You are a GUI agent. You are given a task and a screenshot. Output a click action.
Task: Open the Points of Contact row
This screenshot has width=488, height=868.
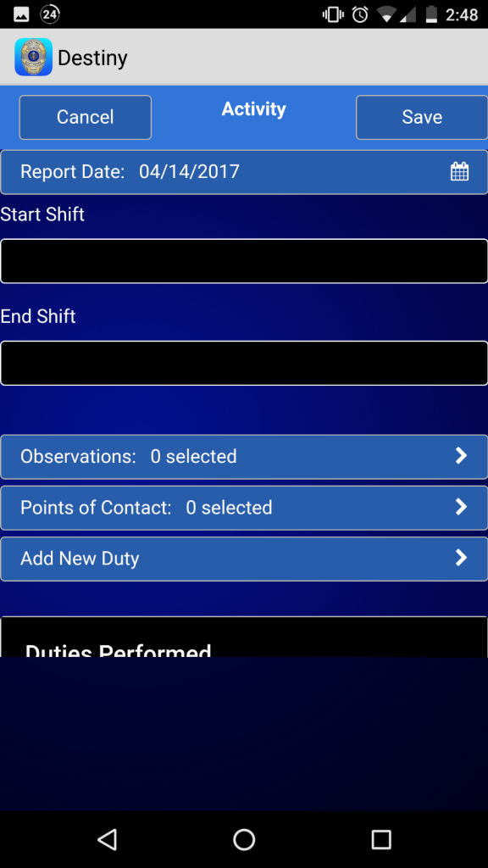click(244, 508)
